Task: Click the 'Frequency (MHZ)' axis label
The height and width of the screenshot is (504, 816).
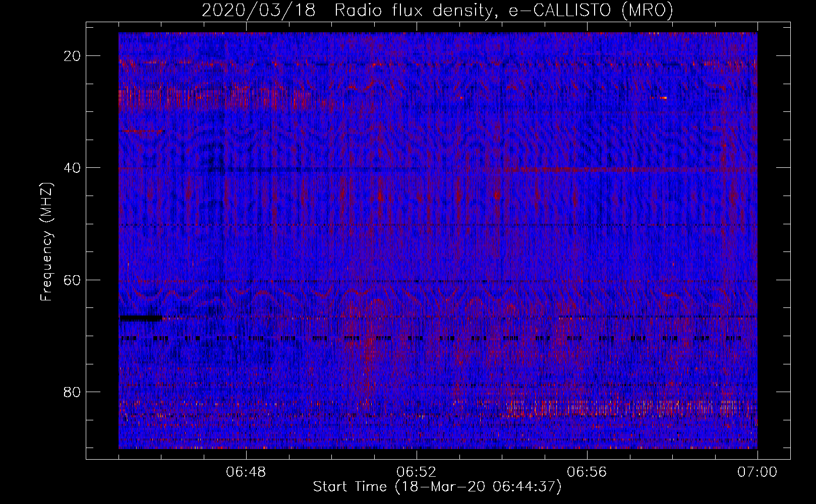Action: [x=46, y=241]
